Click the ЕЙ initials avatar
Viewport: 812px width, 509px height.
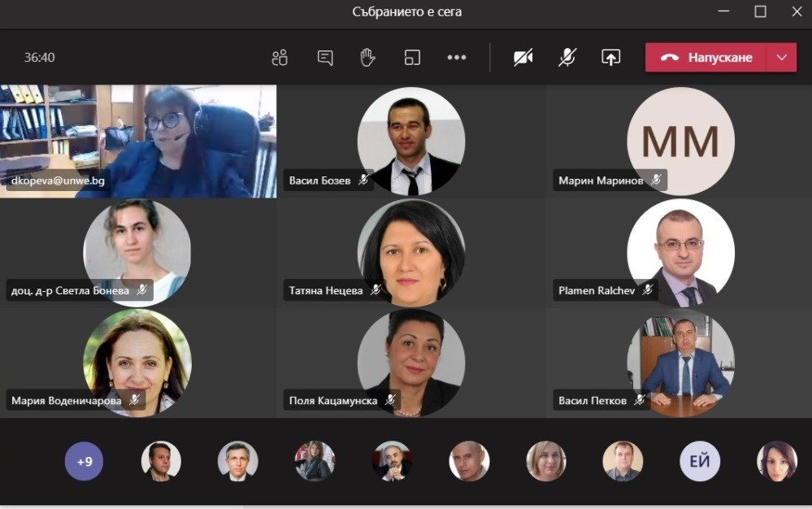click(700, 461)
